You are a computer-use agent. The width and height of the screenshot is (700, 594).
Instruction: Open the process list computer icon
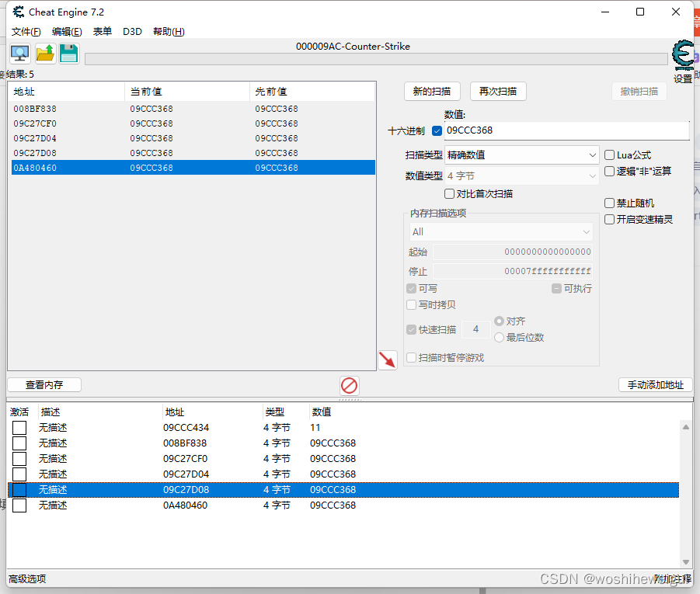tap(20, 54)
